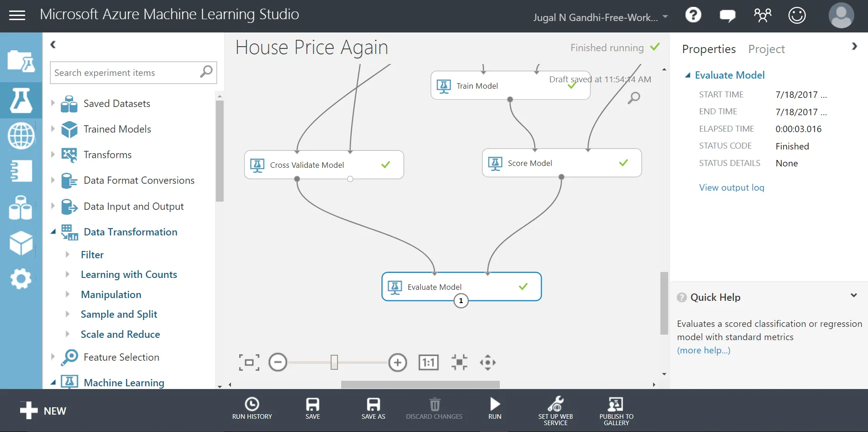The height and width of the screenshot is (432, 868).
Task: Open the Web Services globe icon
Action: (x=21, y=136)
